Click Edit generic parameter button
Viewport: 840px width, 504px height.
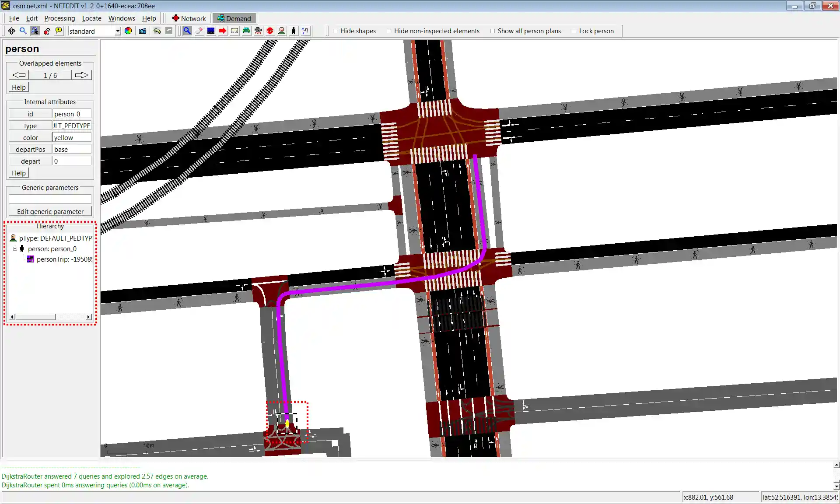(50, 211)
